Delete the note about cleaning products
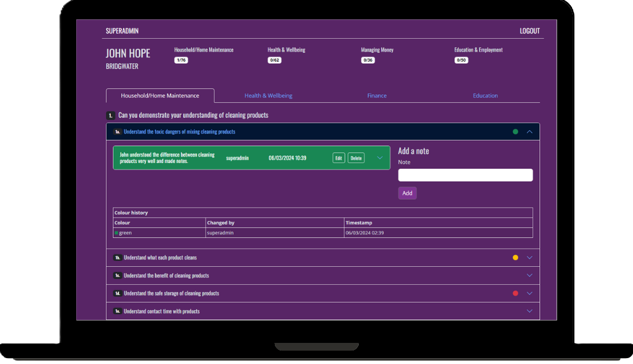The image size is (633, 364). pyautogui.click(x=356, y=158)
